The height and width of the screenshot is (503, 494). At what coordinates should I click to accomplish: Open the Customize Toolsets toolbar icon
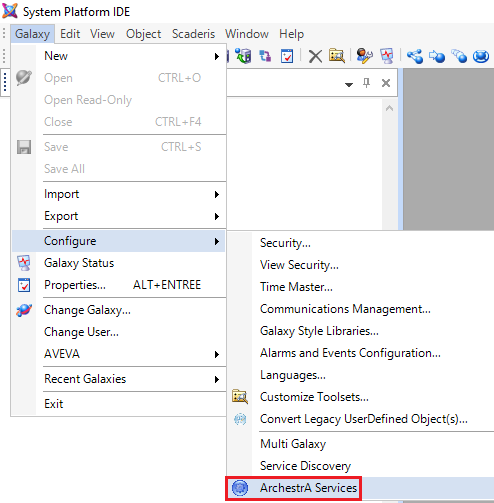coord(337,56)
